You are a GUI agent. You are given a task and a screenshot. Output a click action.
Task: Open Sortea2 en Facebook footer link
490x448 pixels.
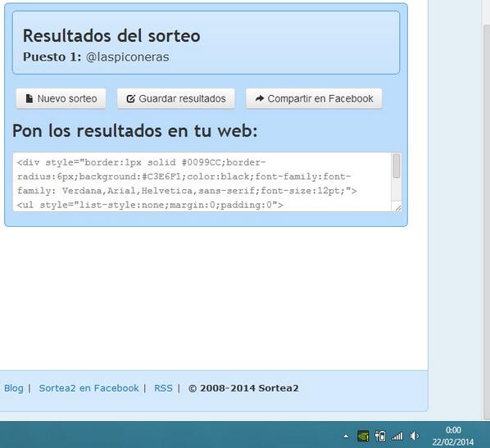(88, 388)
